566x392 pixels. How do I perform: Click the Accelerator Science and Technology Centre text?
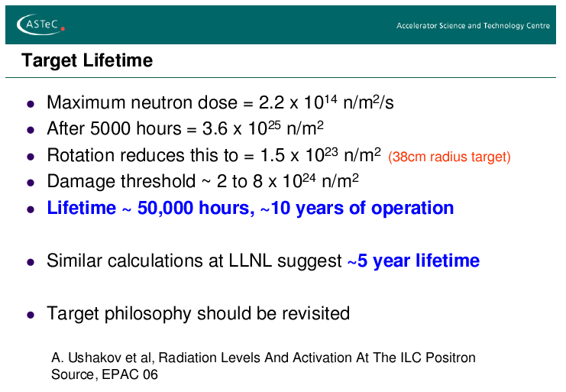coord(473,26)
